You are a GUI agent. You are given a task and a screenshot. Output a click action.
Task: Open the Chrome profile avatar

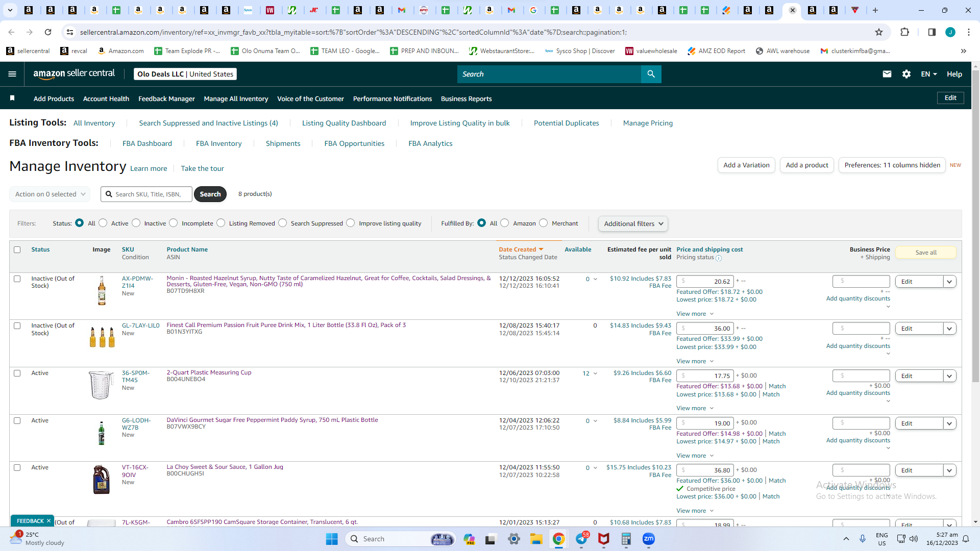pos(950,32)
